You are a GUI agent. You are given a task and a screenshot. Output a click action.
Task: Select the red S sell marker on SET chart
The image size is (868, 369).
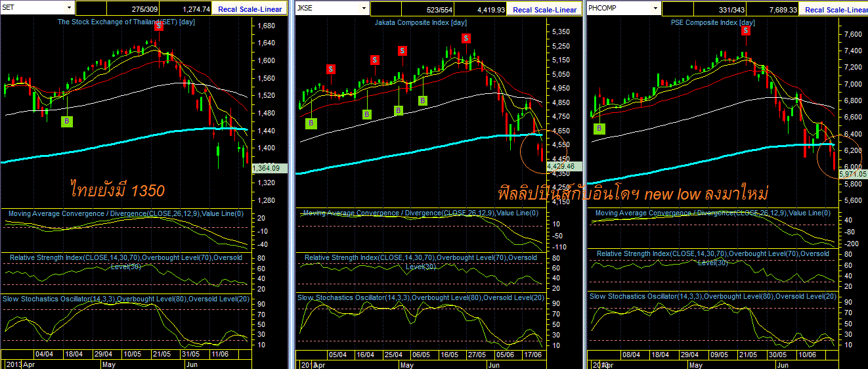point(159,27)
